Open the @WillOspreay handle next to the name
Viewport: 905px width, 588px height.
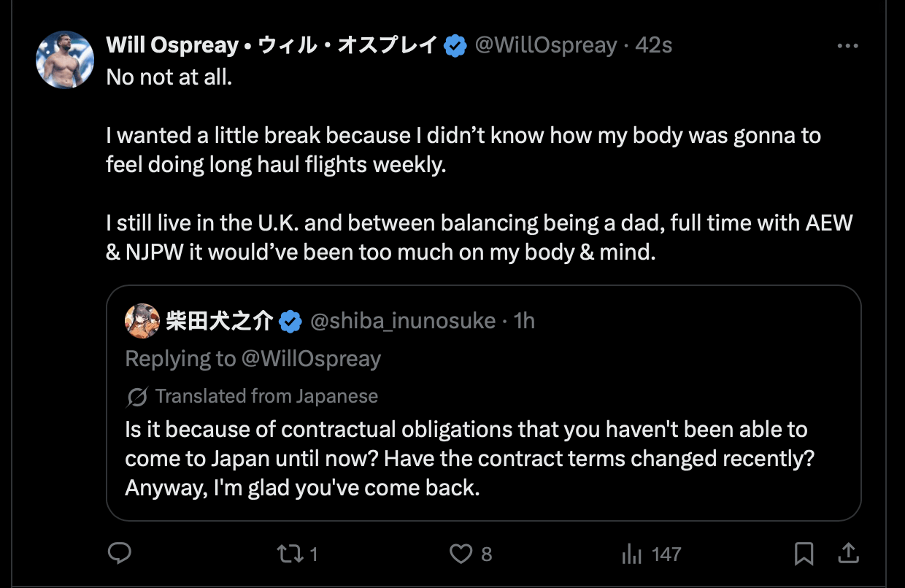(x=546, y=46)
